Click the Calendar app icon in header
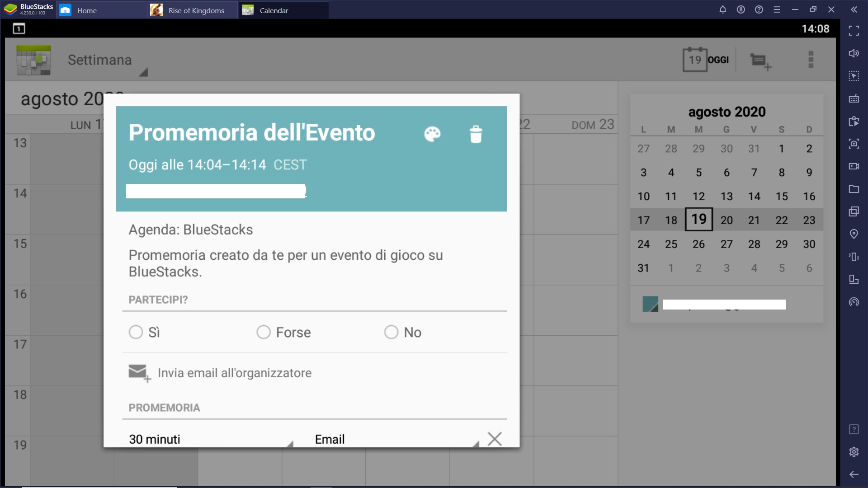Screen dimensions: 868x488 point(33,60)
